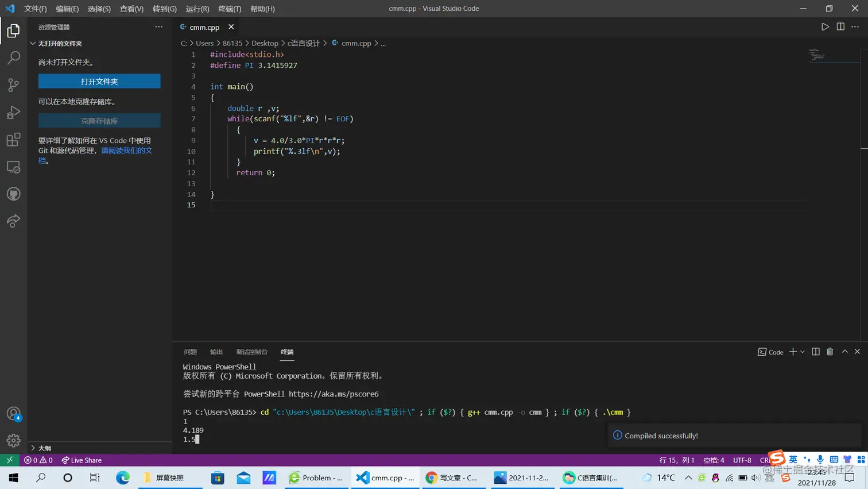The height and width of the screenshot is (489, 868).
Task: Open the 终端(T) menu
Action: click(x=230, y=9)
